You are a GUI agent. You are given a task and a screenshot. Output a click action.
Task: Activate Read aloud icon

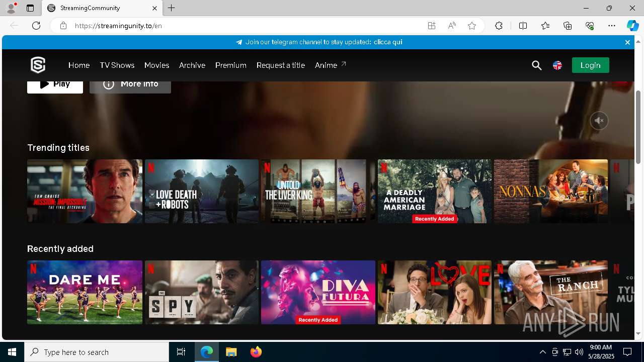pyautogui.click(x=452, y=26)
